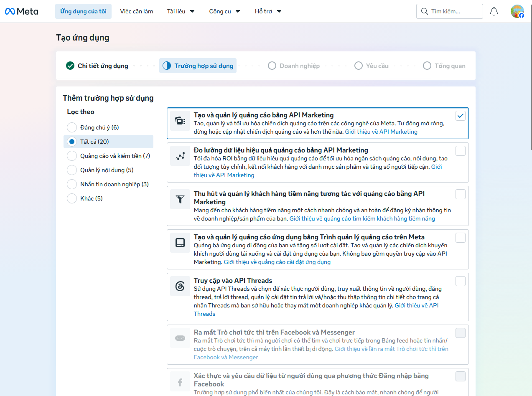Go to Tổng quan step

click(444, 66)
